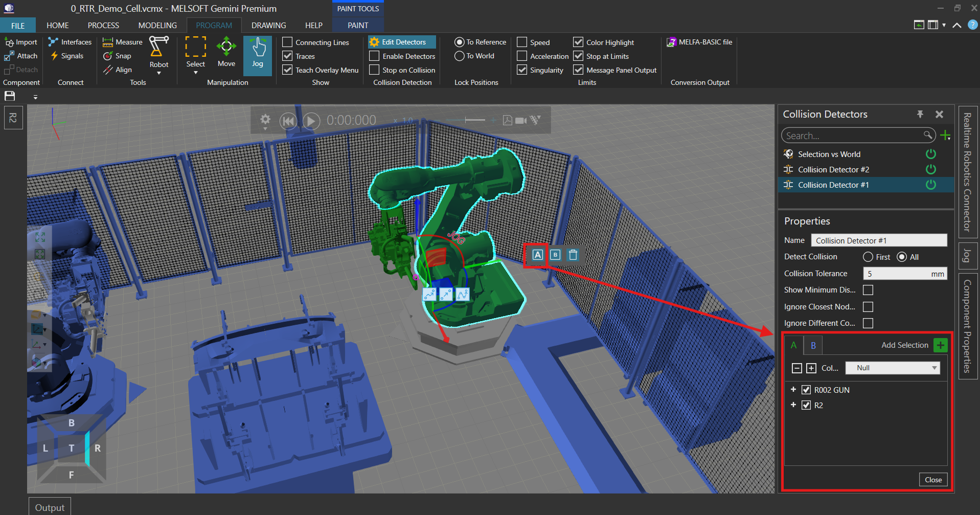Start the simulation with the play button
980x515 pixels.
coord(311,121)
